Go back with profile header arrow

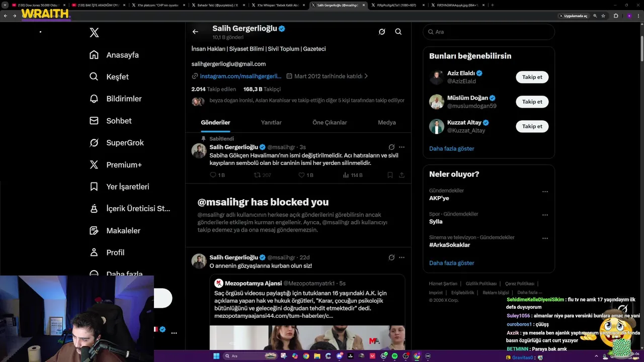195,32
